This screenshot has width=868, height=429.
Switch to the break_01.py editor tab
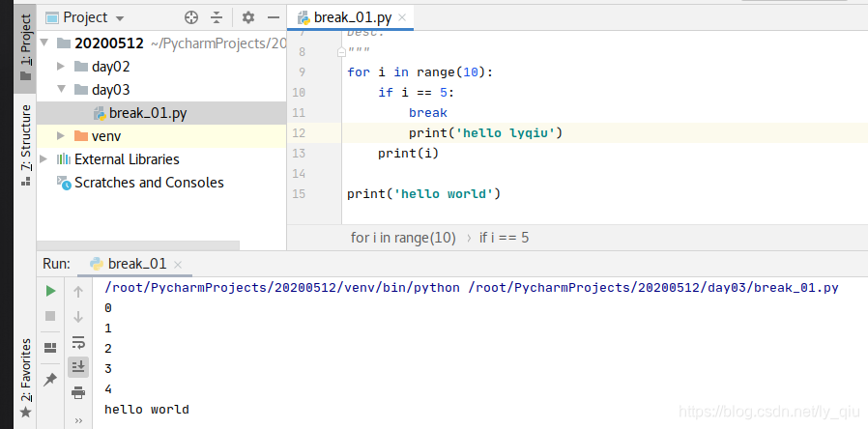click(x=352, y=17)
